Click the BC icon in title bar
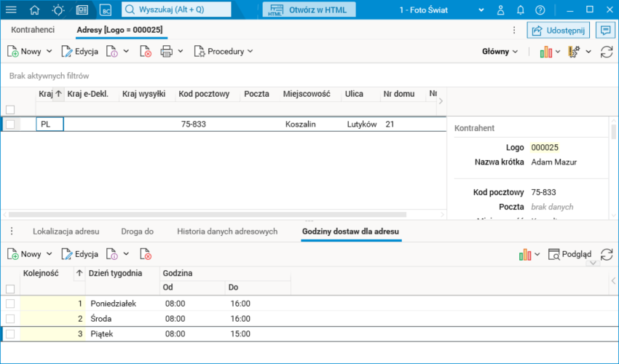The width and height of the screenshot is (619, 364). (106, 10)
